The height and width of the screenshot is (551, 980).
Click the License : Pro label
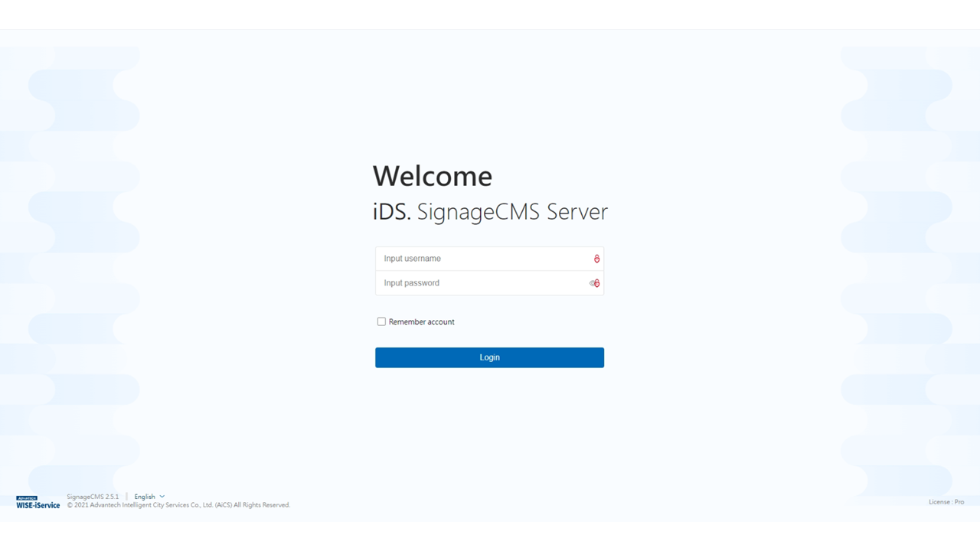tap(946, 502)
